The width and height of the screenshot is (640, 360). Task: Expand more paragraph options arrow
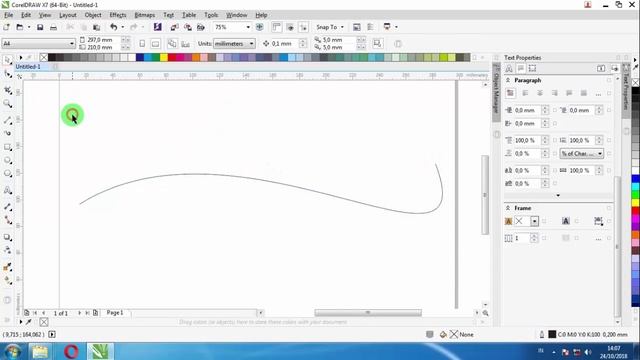pyautogui.click(x=558, y=196)
